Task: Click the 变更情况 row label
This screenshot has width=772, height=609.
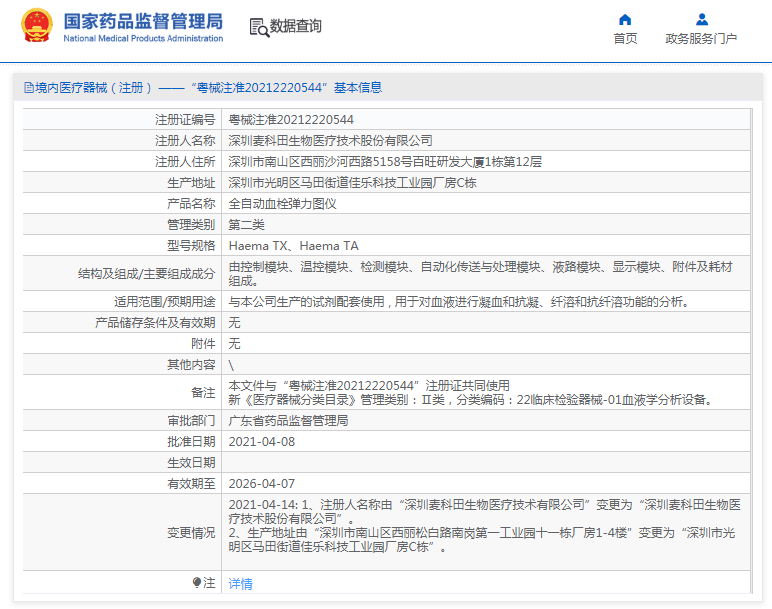Action: coord(191,533)
